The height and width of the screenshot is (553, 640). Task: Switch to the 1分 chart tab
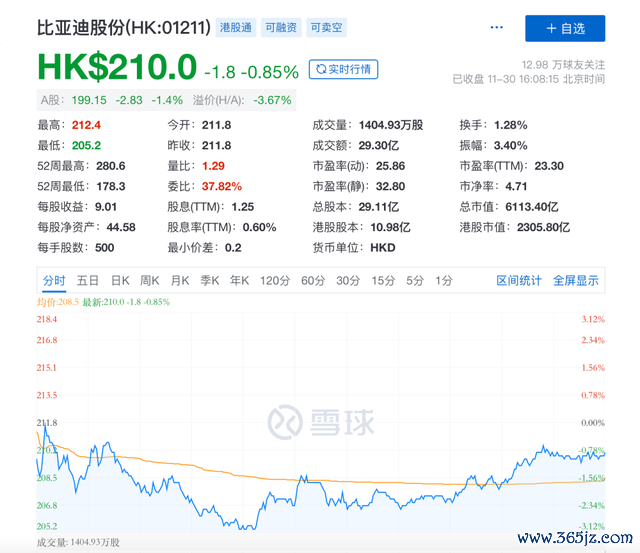(x=444, y=280)
